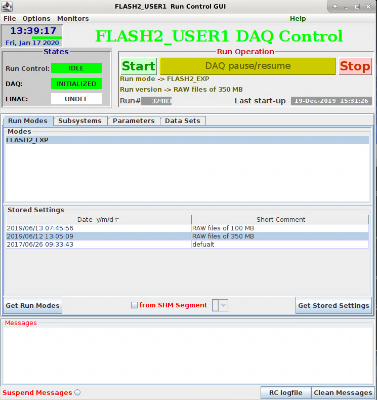Image resolution: width=377 pixels, height=400 pixels.
Task: Select the 2018/06/13 07:45:58 date cell
Action: click(x=99, y=228)
